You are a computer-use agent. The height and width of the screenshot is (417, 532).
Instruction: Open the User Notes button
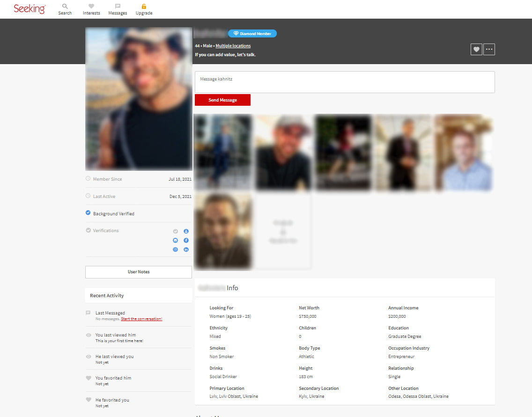click(x=139, y=272)
